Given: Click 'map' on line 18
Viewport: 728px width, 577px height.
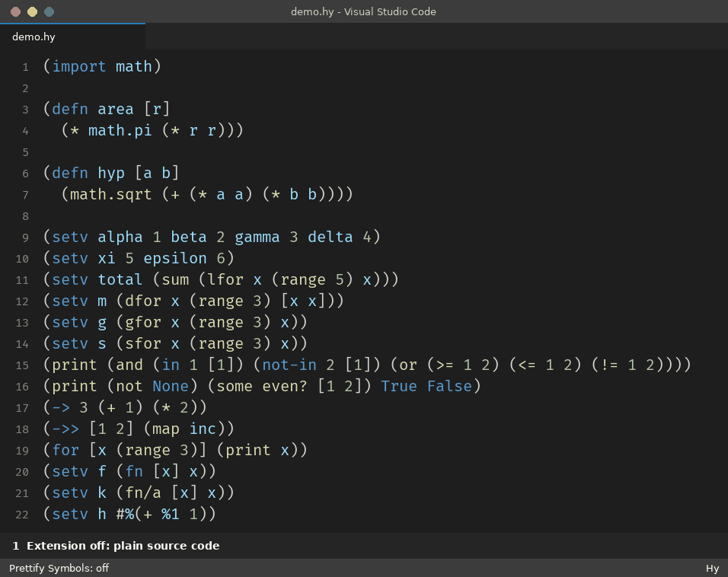Looking at the screenshot, I should click(166, 429).
